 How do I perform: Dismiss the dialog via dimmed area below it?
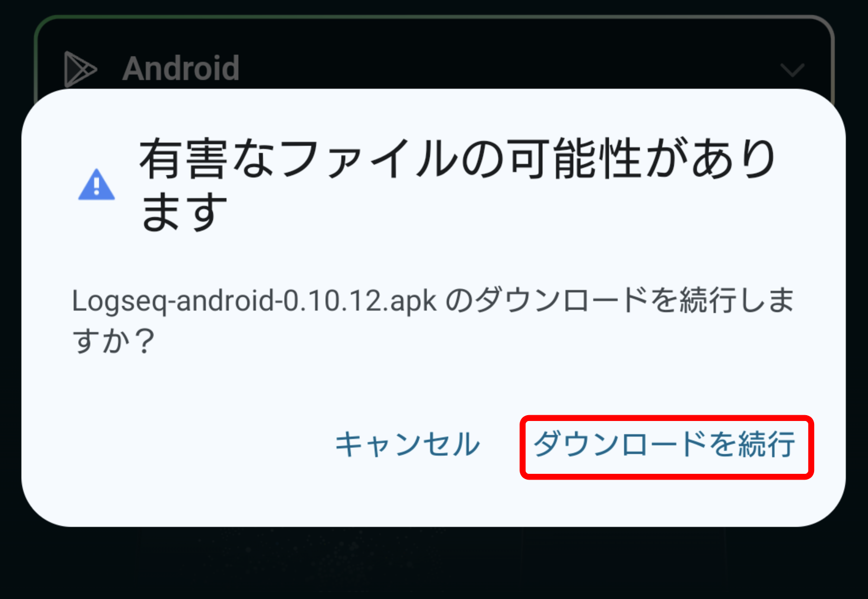pyautogui.click(x=433, y=563)
